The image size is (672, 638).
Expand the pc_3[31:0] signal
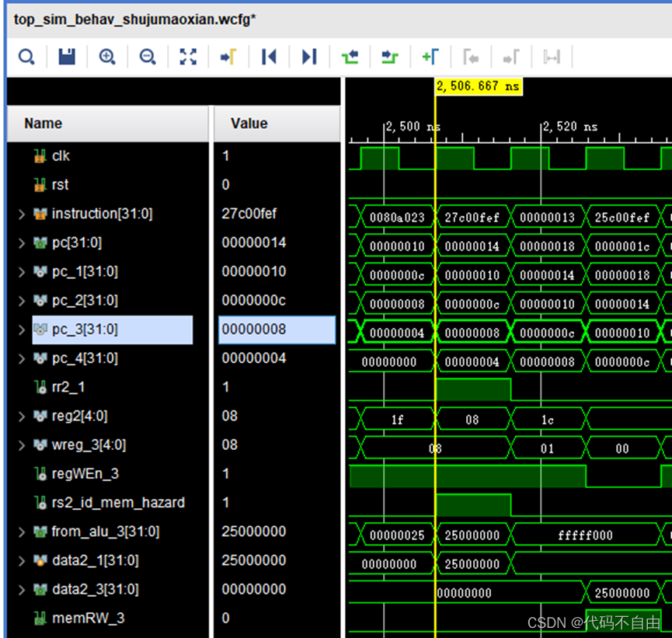[22, 329]
